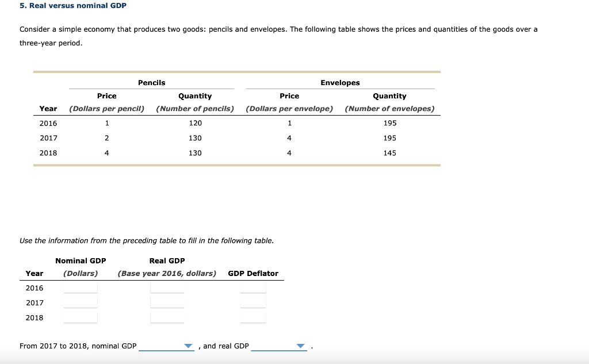Select the Year header in the data table
The image size is (589, 364).
click(48, 108)
